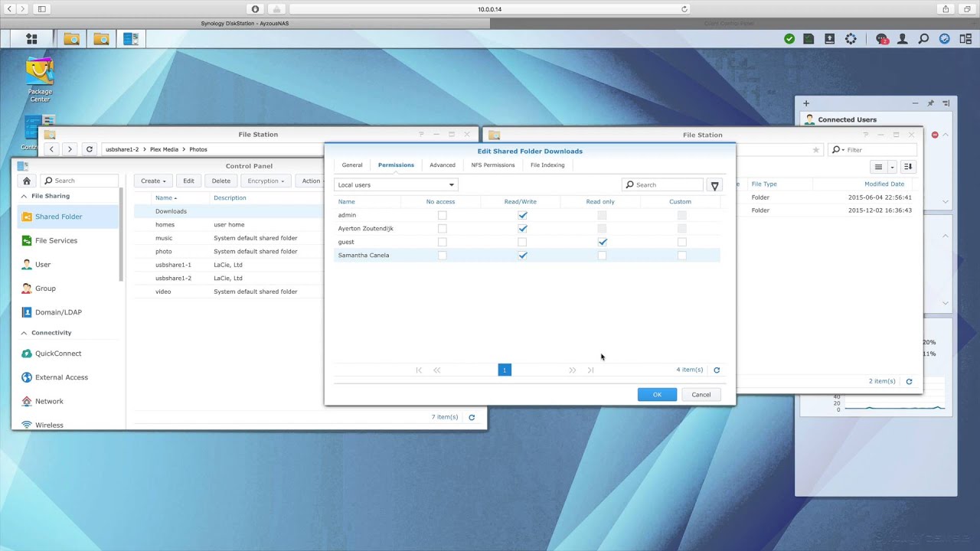Check No access for admin

click(x=442, y=215)
